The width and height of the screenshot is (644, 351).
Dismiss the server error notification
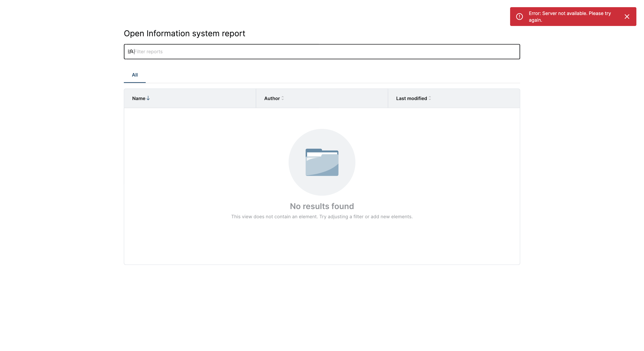coord(627,17)
